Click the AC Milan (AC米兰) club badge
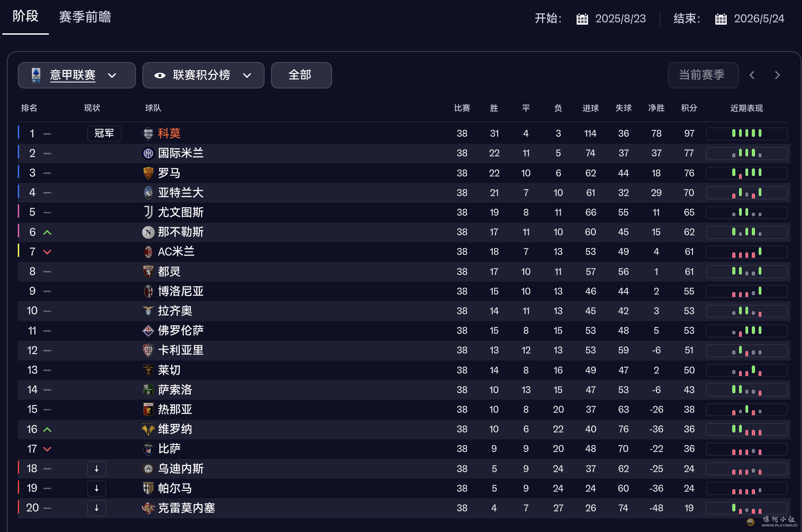The height and width of the screenshot is (532, 802). click(x=148, y=252)
